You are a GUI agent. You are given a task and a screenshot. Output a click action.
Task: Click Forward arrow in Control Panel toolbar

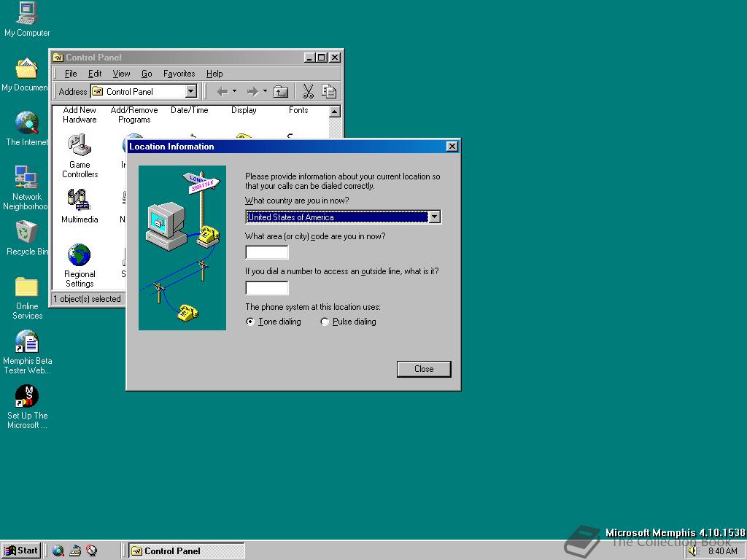(252, 91)
